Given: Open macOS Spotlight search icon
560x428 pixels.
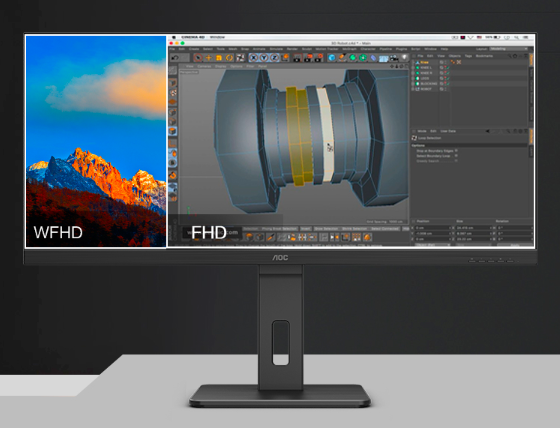Looking at the screenshot, I should pyautogui.click(x=516, y=37).
